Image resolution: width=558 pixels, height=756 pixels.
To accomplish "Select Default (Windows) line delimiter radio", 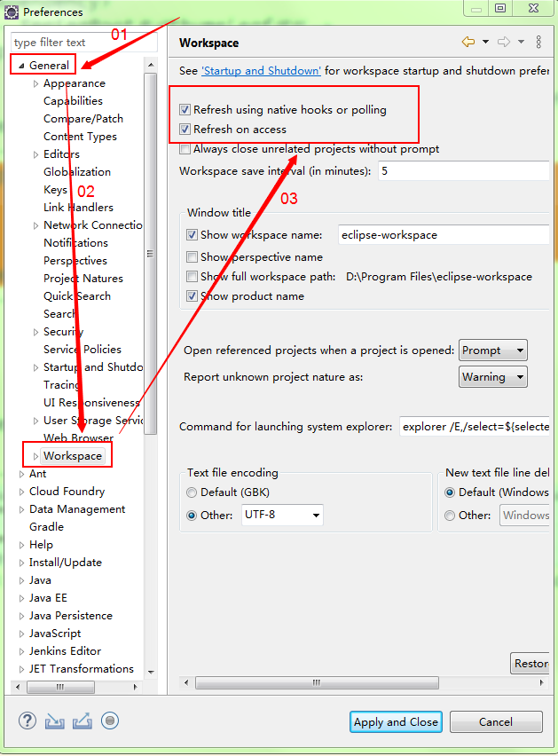I will pyautogui.click(x=450, y=492).
